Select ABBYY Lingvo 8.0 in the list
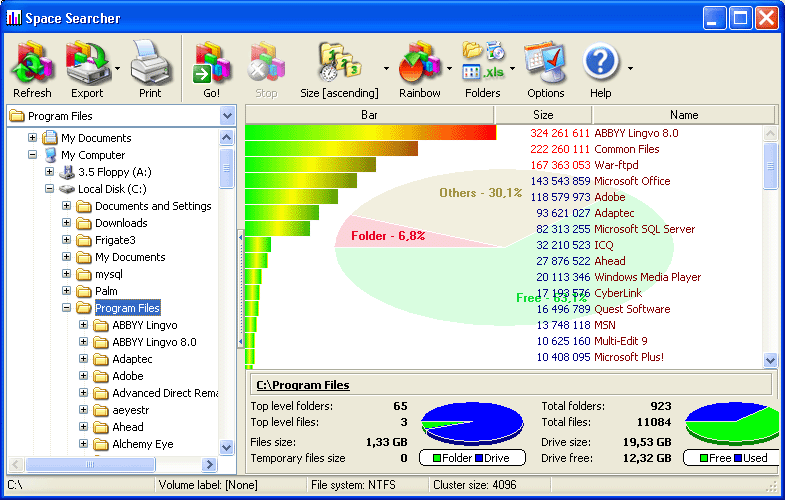 pyautogui.click(x=636, y=133)
